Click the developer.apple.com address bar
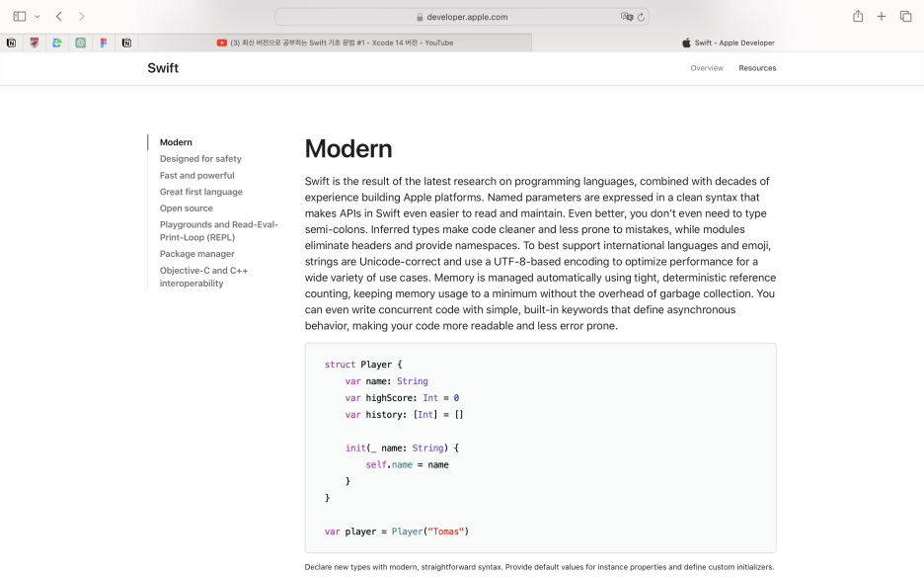The width and height of the screenshot is (924, 578). pyautogui.click(x=461, y=17)
